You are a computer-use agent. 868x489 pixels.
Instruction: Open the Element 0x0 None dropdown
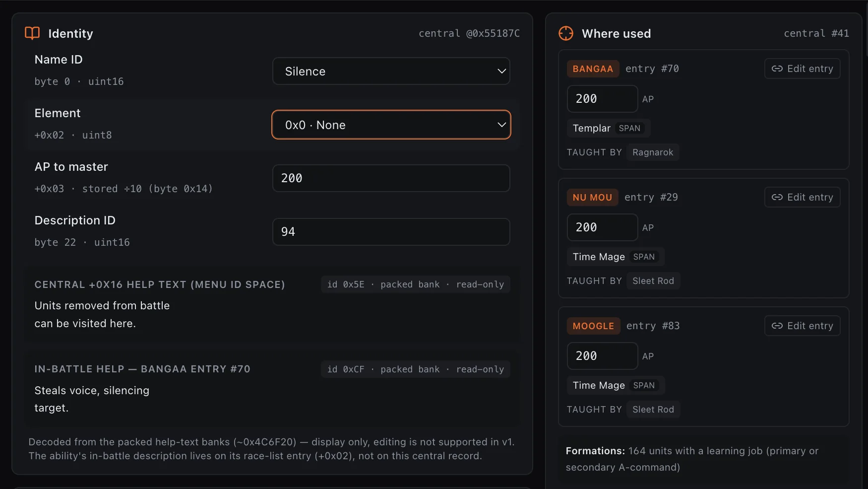click(391, 125)
